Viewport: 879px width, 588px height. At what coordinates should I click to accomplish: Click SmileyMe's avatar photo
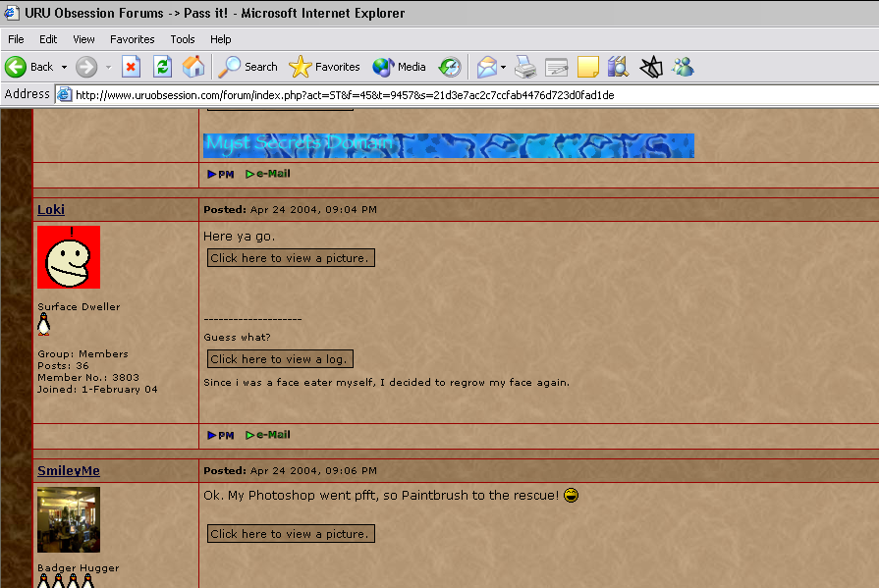(x=69, y=519)
